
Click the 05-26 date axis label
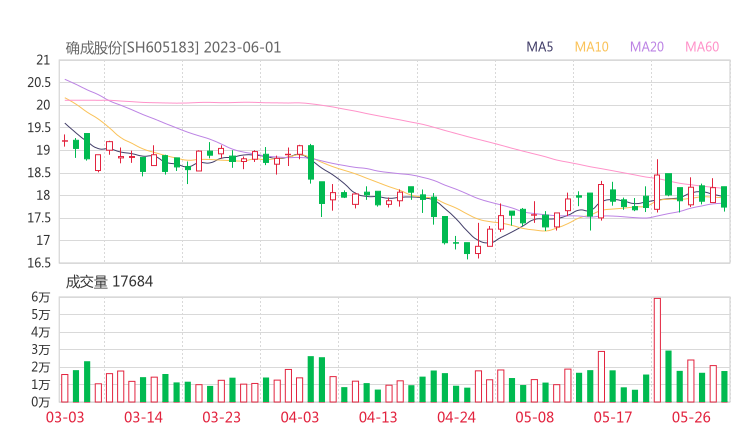click(691, 417)
